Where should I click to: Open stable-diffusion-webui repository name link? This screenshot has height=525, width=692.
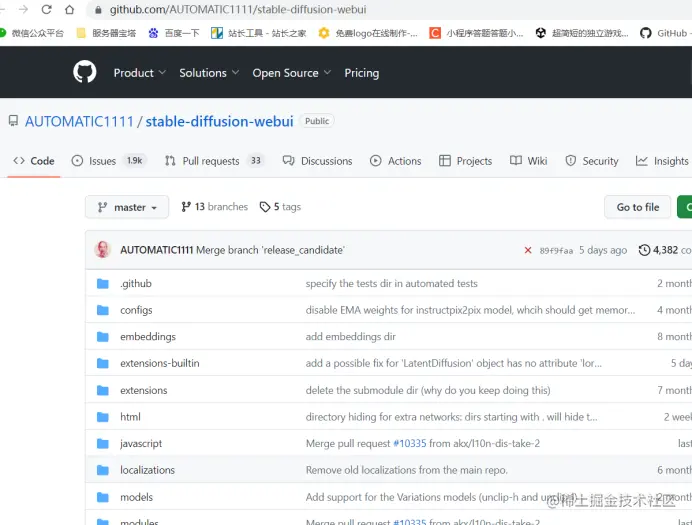[219, 121]
